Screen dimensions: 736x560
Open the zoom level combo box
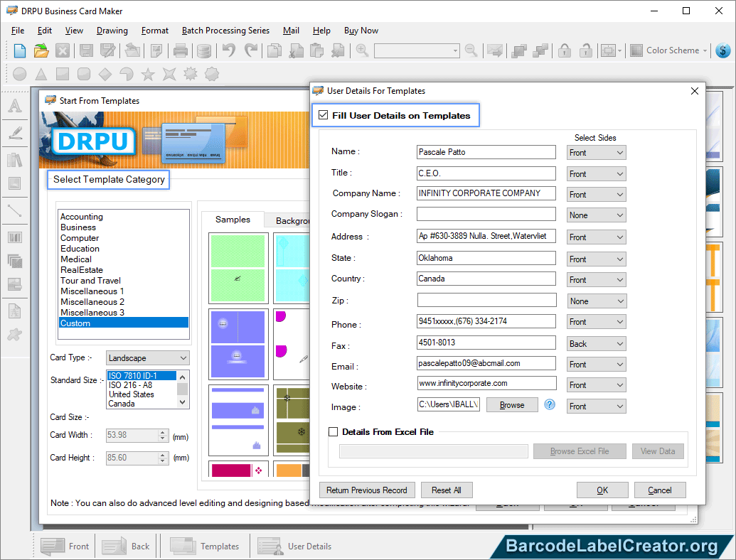click(x=416, y=50)
